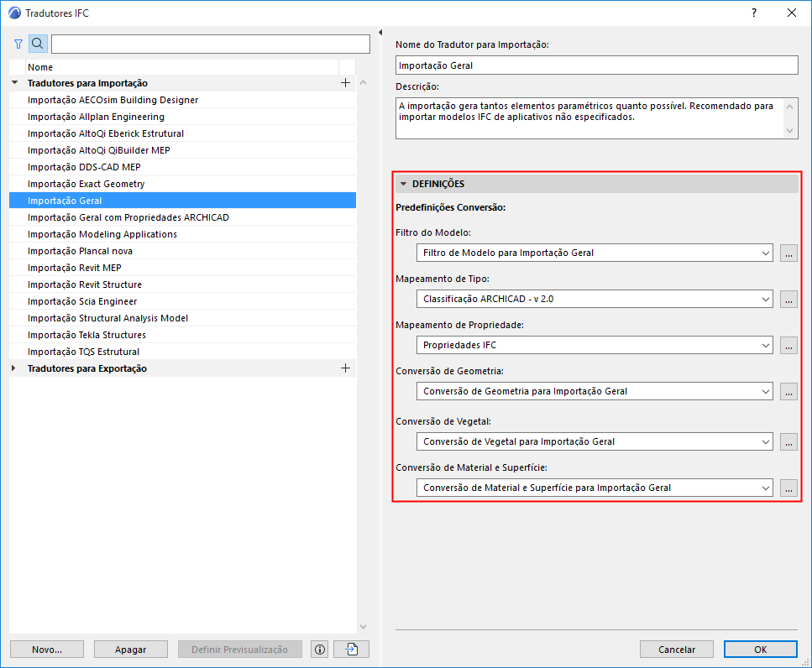Screen dimensions: 812x668
Task: Select Importação Geral com Propriedades ARCHICAD
Action: click(182, 217)
